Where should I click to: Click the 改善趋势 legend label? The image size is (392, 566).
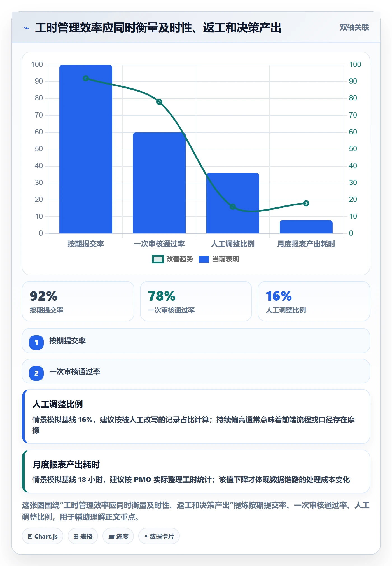pyautogui.click(x=180, y=259)
